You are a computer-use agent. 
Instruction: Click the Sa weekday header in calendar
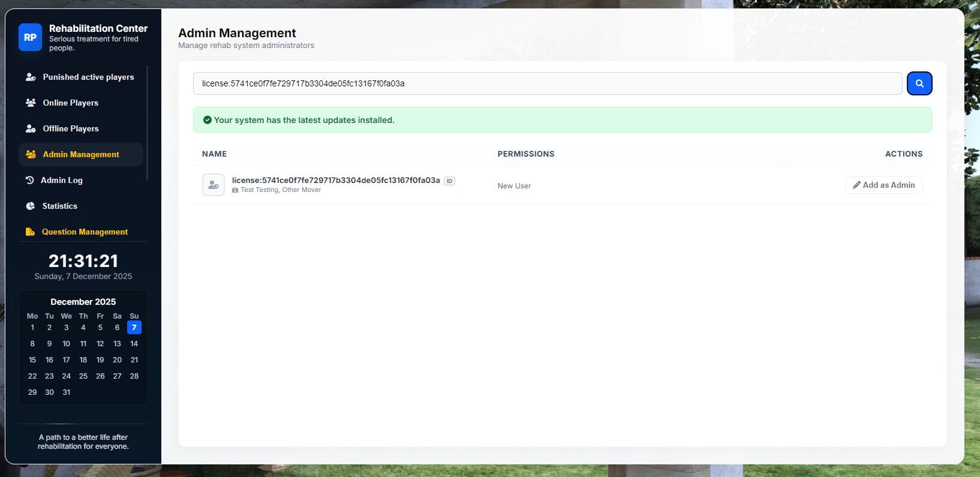point(117,316)
